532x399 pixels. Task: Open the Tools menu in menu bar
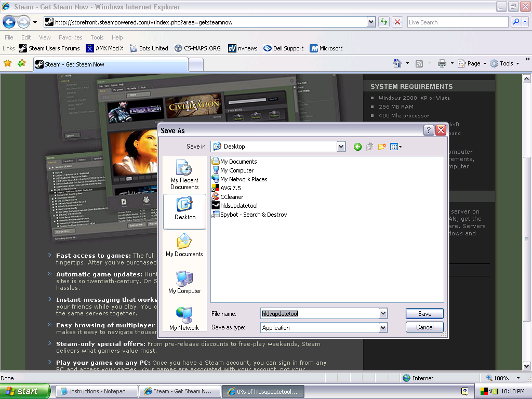pos(97,37)
